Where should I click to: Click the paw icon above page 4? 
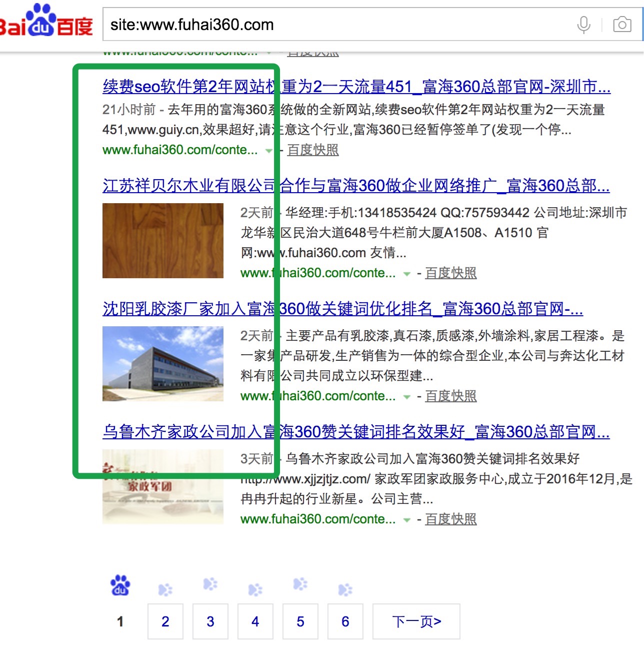click(x=255, y=590)
